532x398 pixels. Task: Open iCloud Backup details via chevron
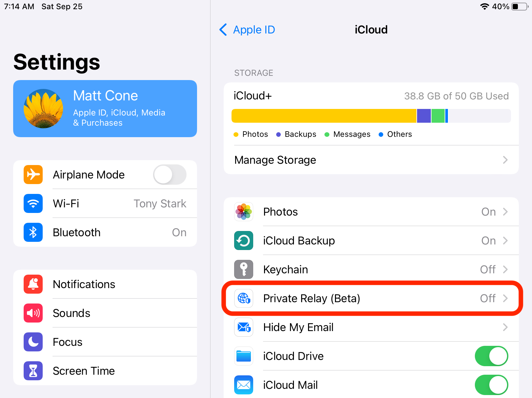click(x=505, y=241)
